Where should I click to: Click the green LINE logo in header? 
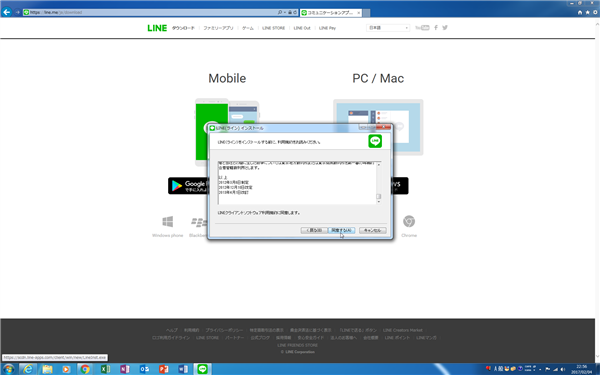[157, 28]
